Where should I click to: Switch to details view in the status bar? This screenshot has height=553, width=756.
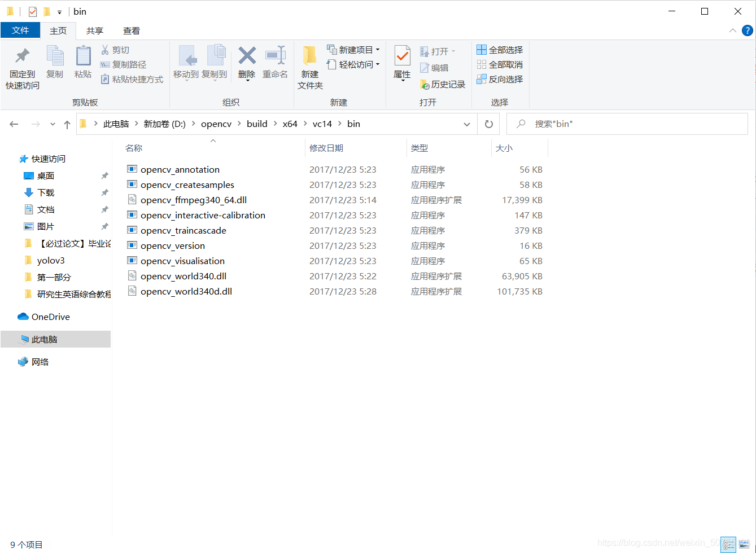(x=728, y=544)
